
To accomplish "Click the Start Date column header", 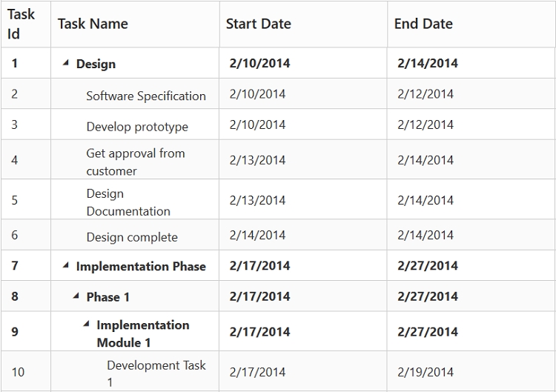I will tap(258, 24).
